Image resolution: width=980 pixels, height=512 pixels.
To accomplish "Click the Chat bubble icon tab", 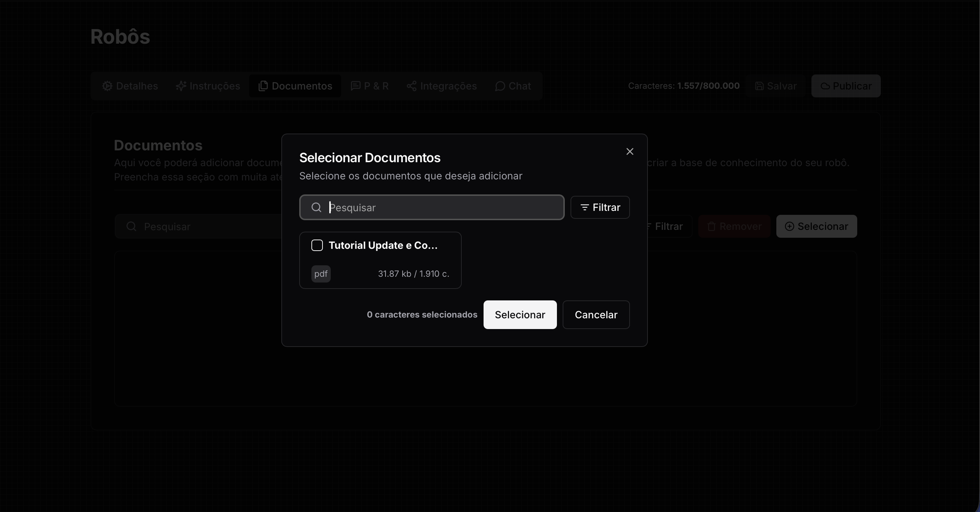I will click(x=500, y=86).
